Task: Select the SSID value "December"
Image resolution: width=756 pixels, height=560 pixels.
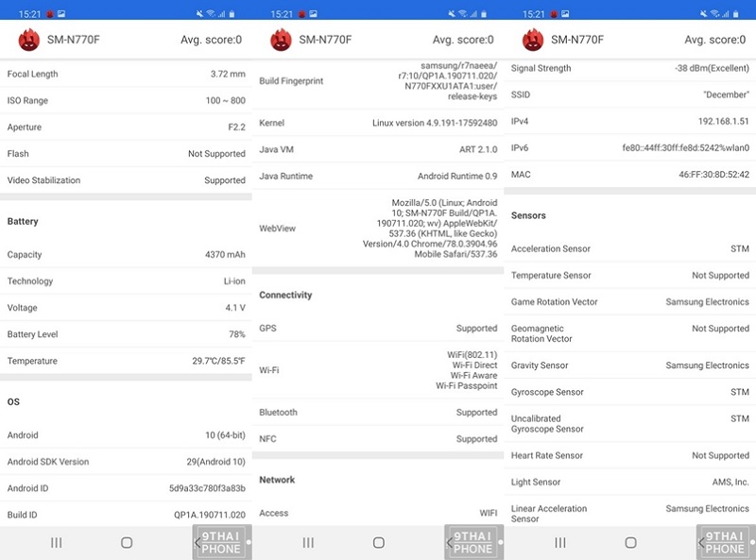Action: tap(726, 94)
